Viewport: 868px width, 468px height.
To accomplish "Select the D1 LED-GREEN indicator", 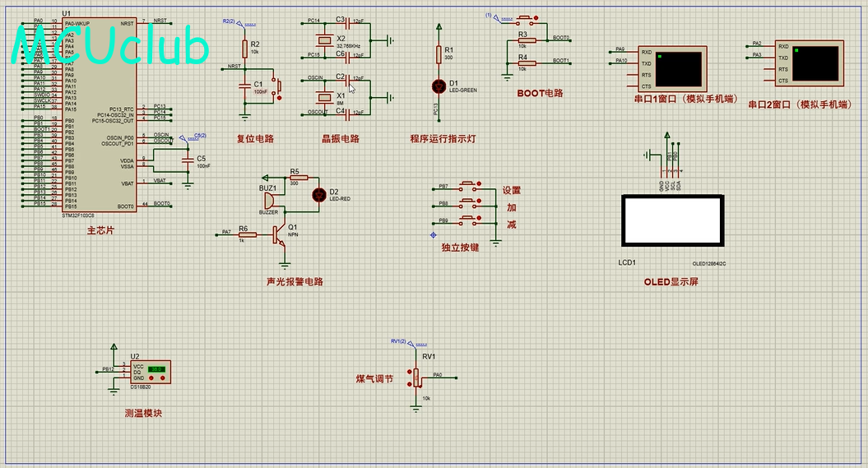I will pos(439,86).
